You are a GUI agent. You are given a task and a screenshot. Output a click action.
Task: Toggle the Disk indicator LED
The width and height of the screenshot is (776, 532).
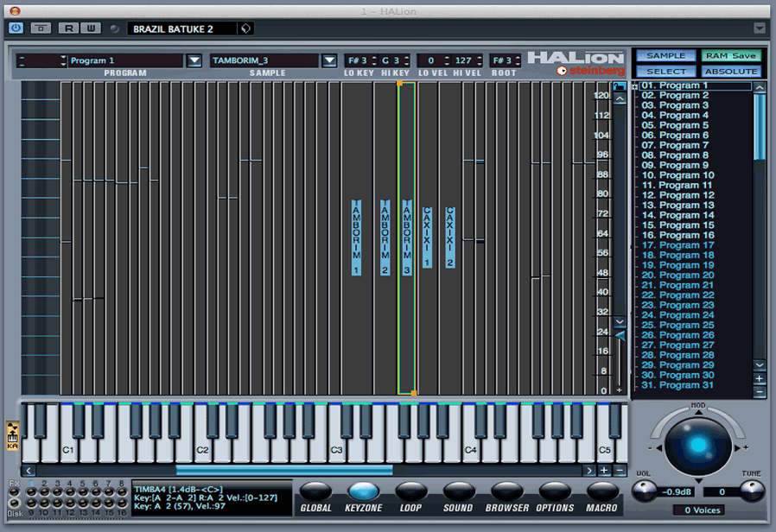click(x=15, y=503)
